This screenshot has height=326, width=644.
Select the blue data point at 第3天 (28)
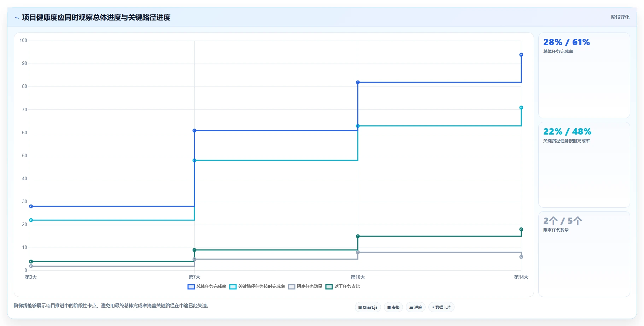pos(31,206)
